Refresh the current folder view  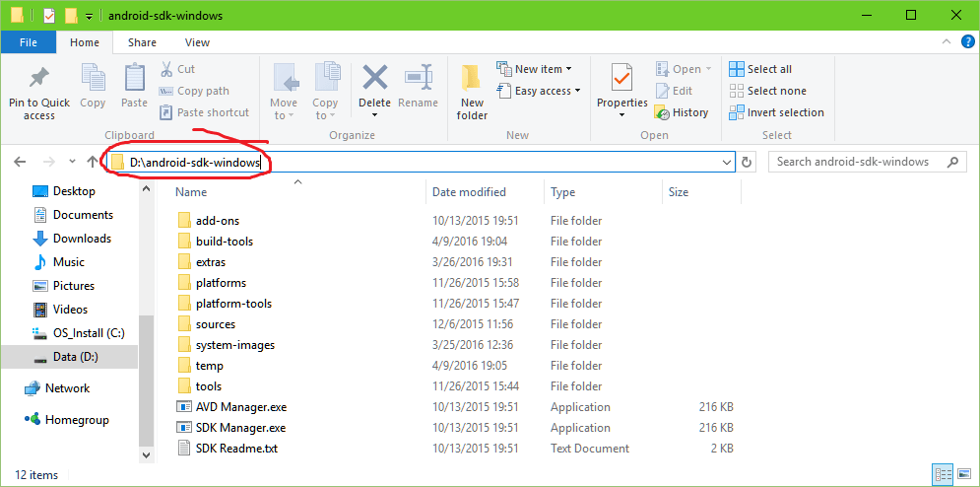click(747, 162)
